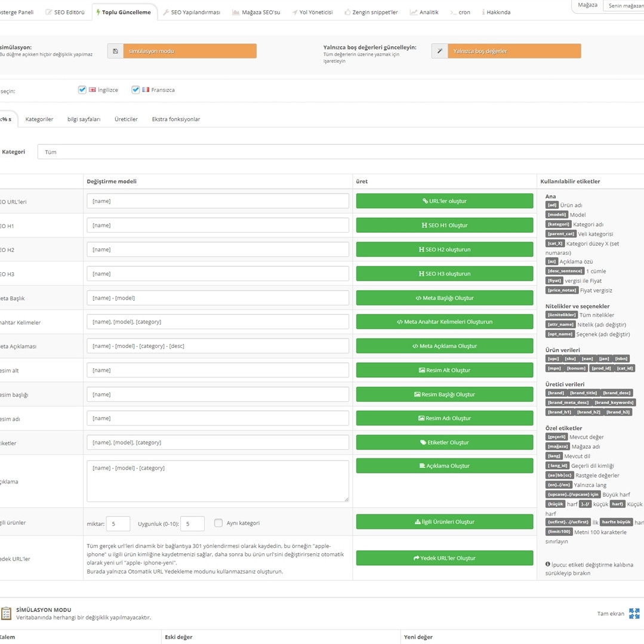Viewport: 644px width, 644px height.
Task: Open the Analitik tab
Action: (424, 13)
